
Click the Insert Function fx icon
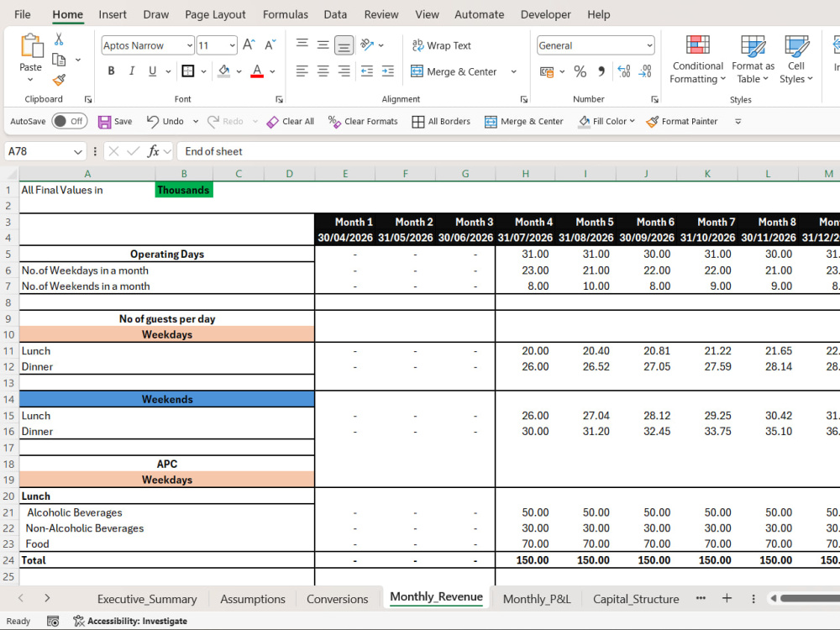pyautogui.click(x=153, y=151)
